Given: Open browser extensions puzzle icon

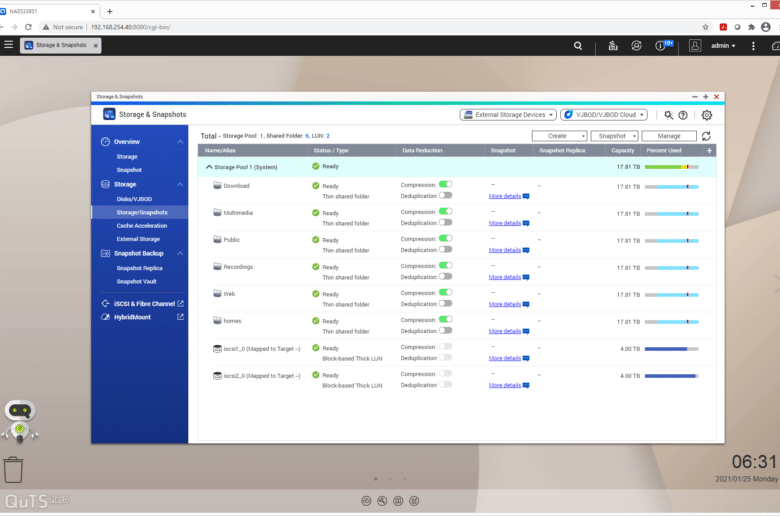Looking at the screenshot, I should pyautogui.click(x=751, y=27).
